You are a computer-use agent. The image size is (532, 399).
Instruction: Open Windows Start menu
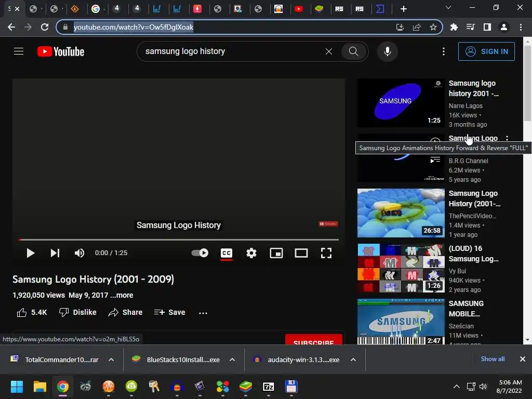[17, 387]
